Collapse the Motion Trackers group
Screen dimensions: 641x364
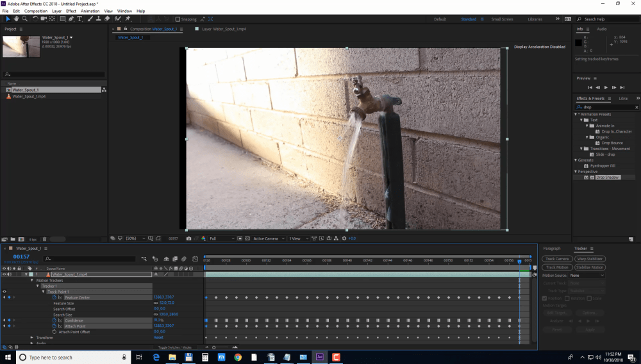tap(32, 280)
